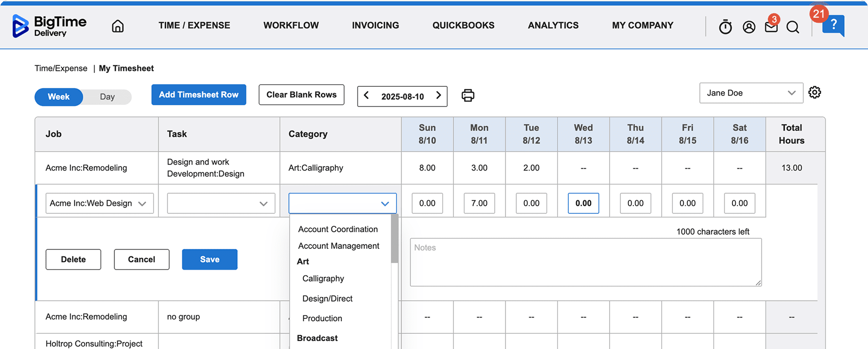Screen dimensions: 868x349
Task: Open the help question mark icon
Action: [x=833, y=25]
